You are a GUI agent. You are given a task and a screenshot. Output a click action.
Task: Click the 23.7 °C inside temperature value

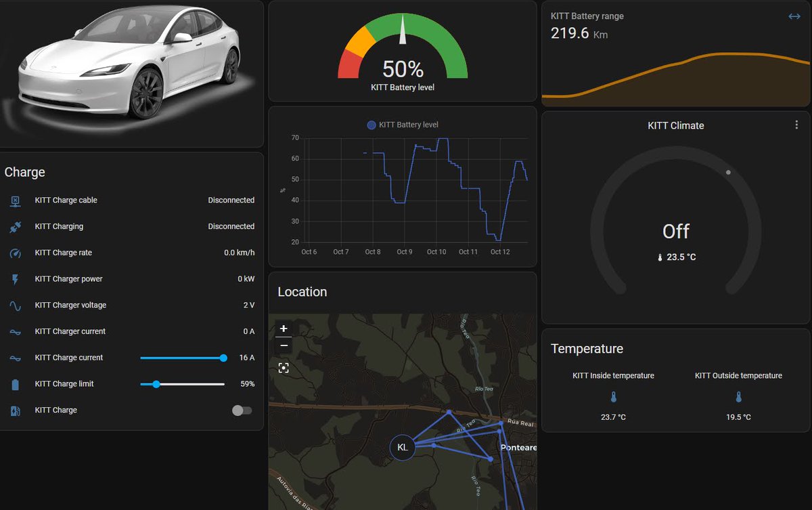[613, 417]
